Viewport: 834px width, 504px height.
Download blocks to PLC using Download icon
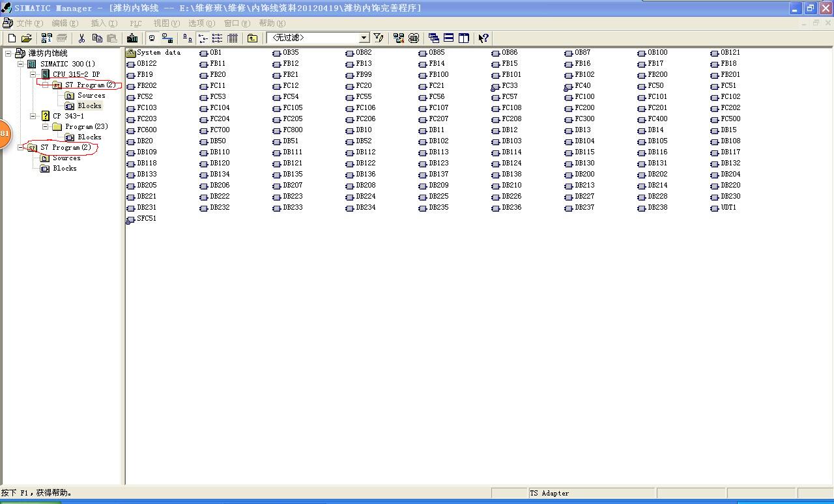[132, 38]
